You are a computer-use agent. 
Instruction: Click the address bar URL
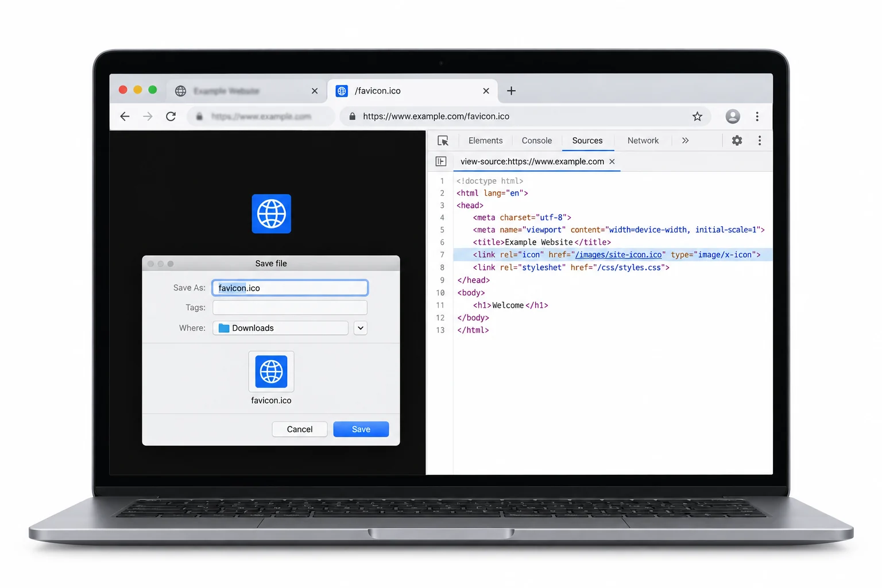436,117
